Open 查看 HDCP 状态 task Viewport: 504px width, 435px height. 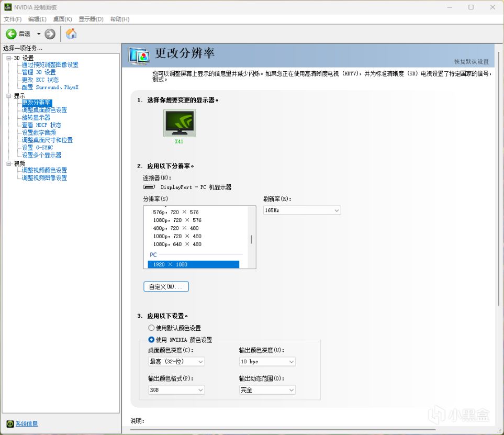[x=41, y=125]
